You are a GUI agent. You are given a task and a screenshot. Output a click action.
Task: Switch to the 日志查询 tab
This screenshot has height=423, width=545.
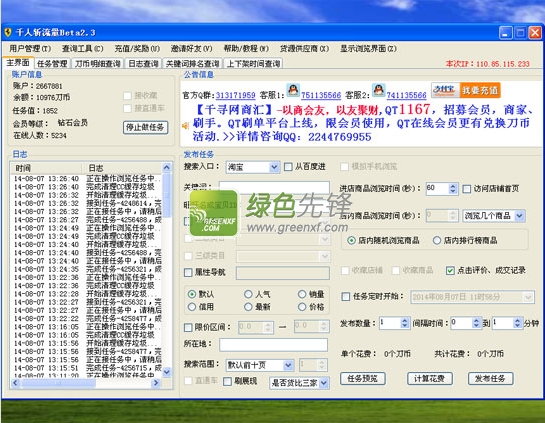[x=144, y=64]
